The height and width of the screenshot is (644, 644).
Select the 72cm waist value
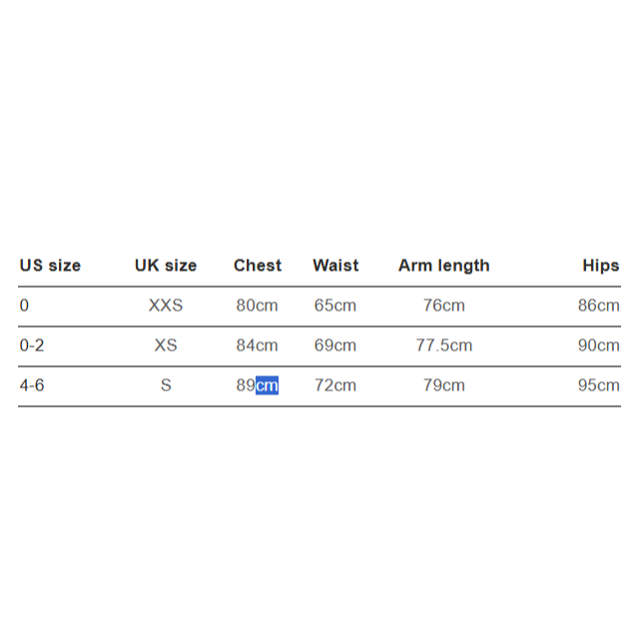(x=335, y=385)
